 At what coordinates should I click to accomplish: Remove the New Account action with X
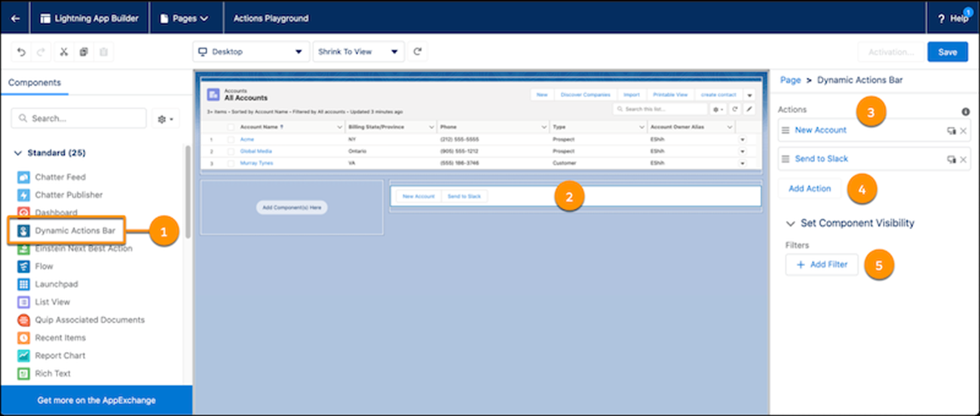963,130
